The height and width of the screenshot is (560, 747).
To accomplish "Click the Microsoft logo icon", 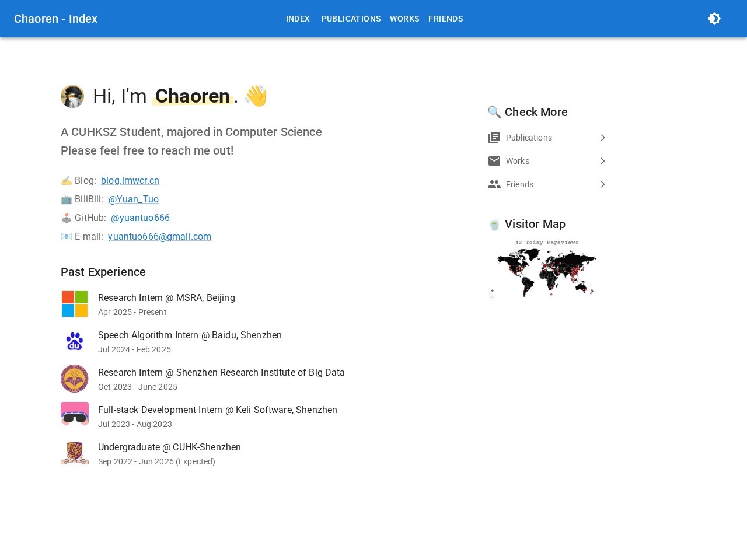I will click(x=75, y=304).
